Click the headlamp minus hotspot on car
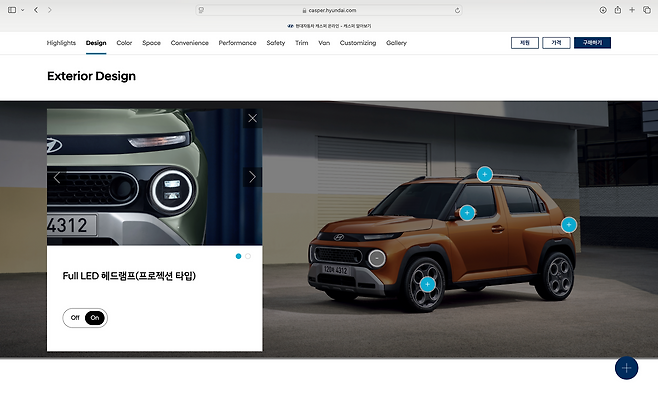The width and height of the screenshot is (658, 411). click(x=376, y=258)
